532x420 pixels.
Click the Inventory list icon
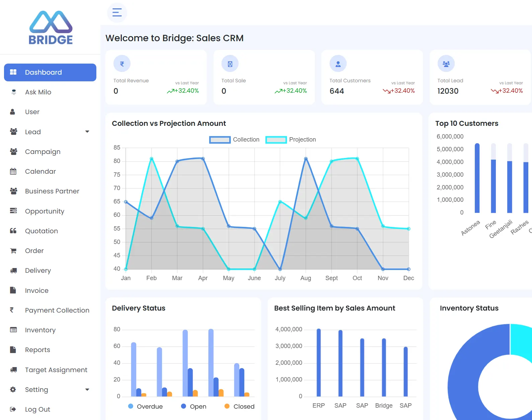(x=13, y=330)
